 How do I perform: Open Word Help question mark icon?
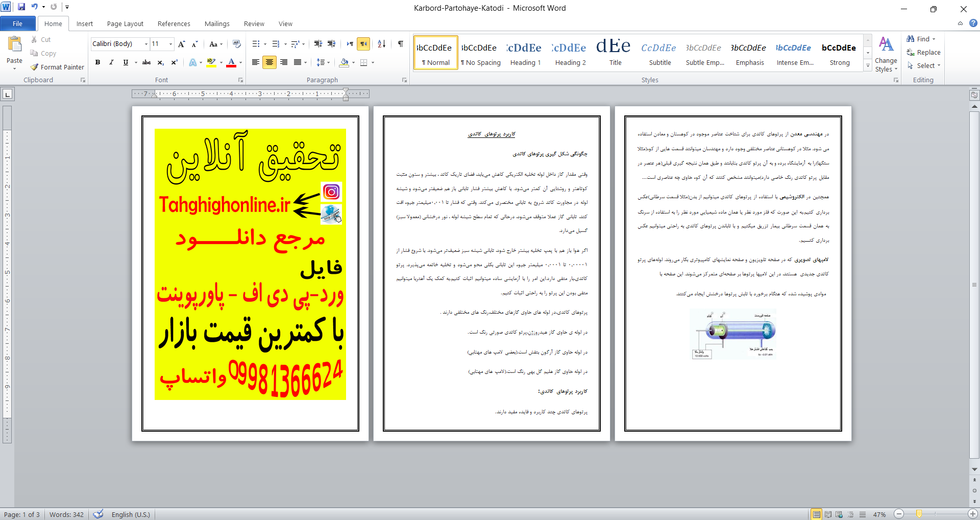point(973,23)
